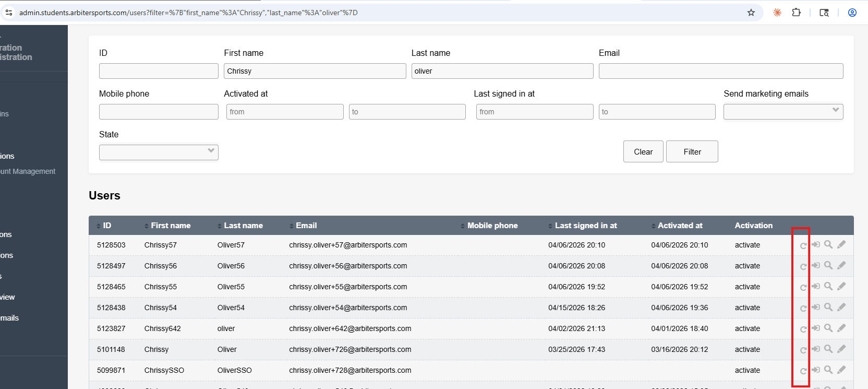Sign in as Chrissy642 via arrow icon
This screenshot has height=389, width=868.
(x=816, y=328)
